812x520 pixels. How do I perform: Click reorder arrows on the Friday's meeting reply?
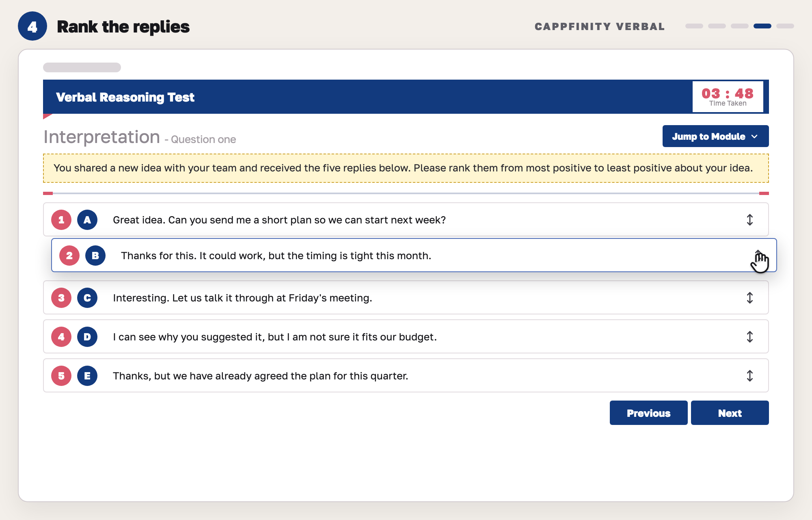click(750, 298)
